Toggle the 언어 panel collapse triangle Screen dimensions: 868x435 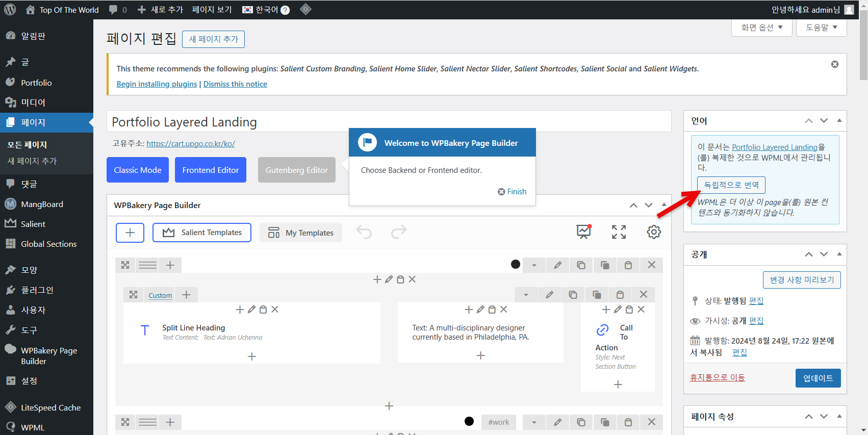click(839, 120)
